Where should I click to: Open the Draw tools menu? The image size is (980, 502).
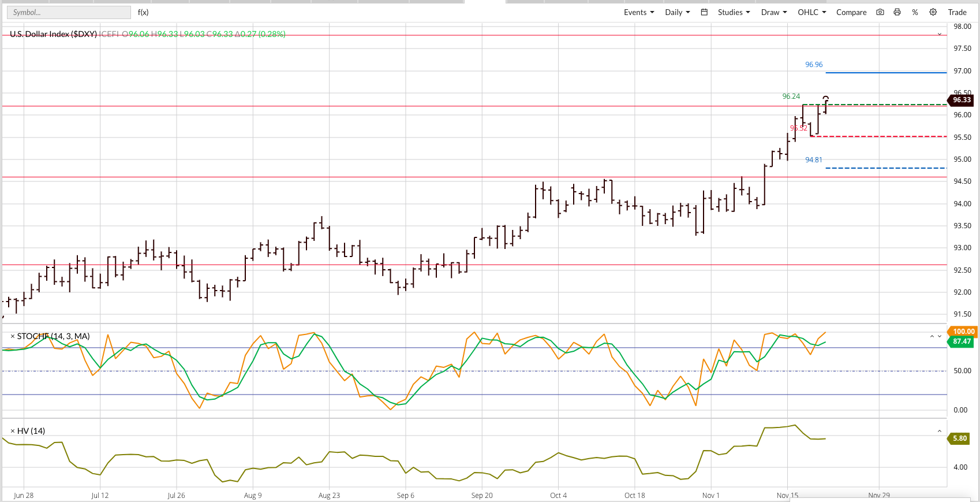[774, 12]
